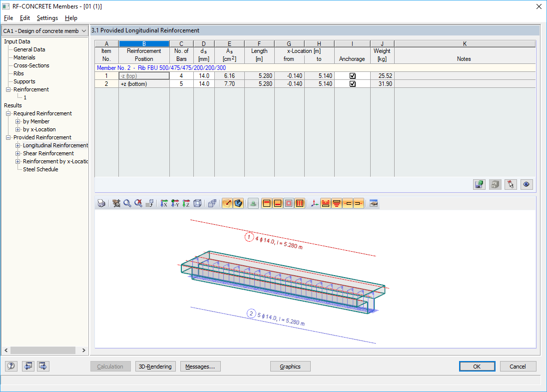
Task: Show view in X direction
Action: pos(164,203)
